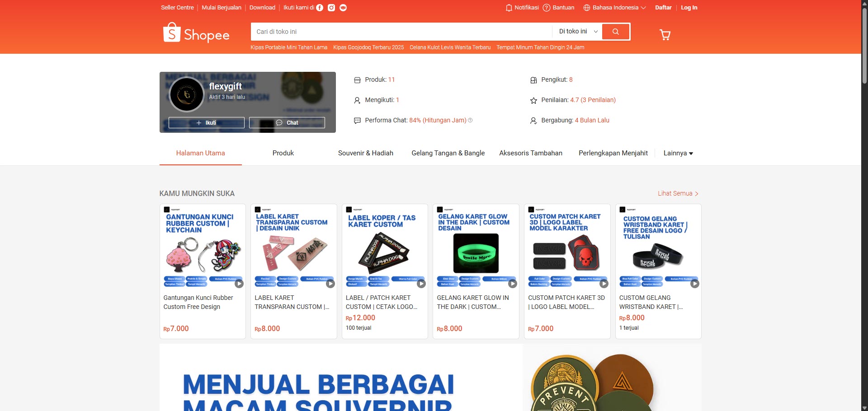Expand the Lainnya category menu
The width and height of the screenshot is (868, 411).
click(678, 153)
